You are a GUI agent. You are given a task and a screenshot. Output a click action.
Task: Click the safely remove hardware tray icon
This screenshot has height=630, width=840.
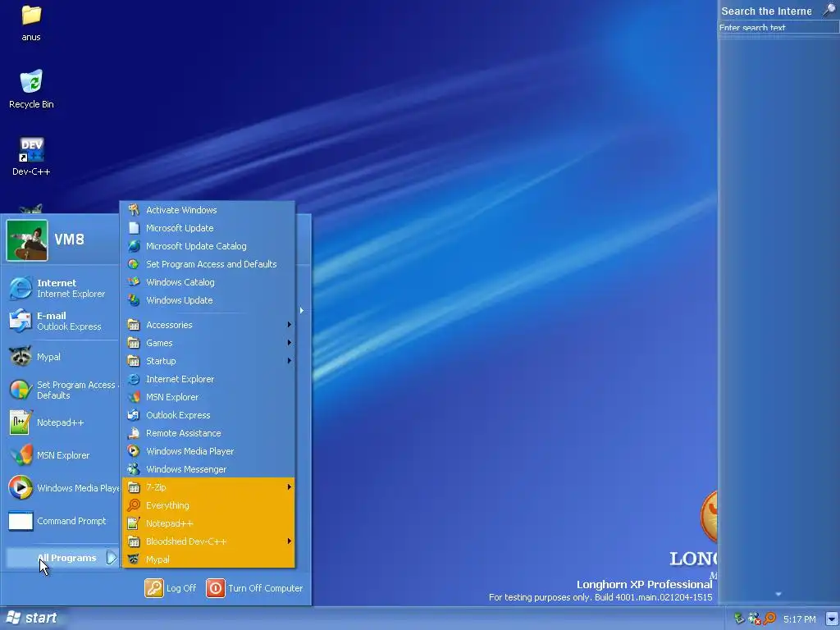pyautogui.click(x=739, y=619)
